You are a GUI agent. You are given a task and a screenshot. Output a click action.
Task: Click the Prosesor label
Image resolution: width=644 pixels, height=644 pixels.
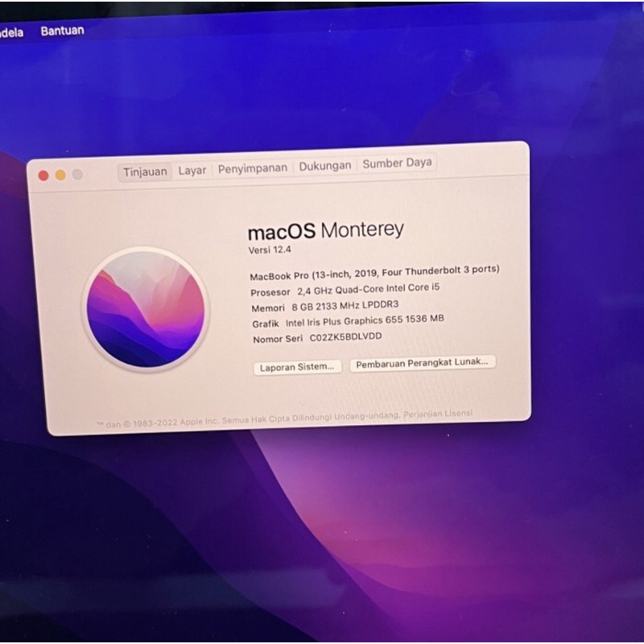[x=270, y=292]
